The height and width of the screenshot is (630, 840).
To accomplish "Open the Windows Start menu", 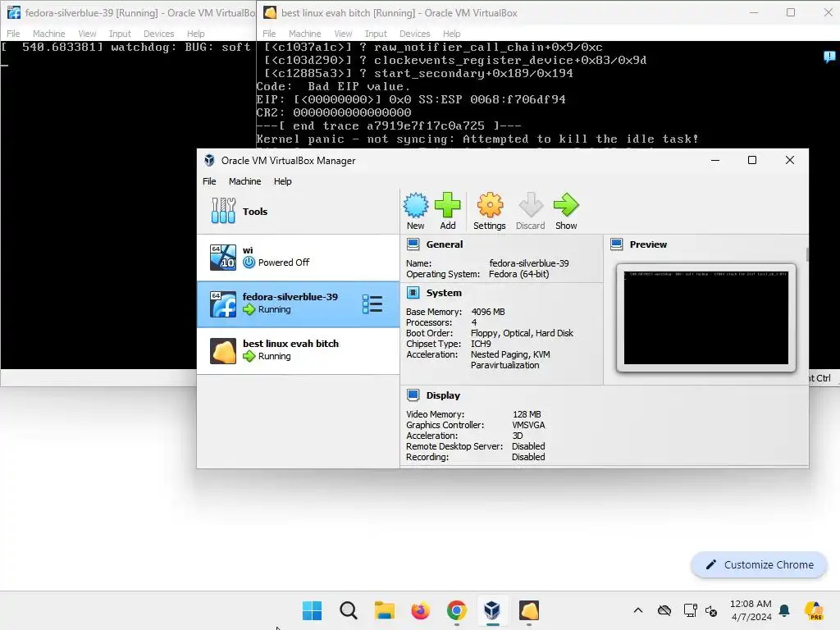I will 313,610.
